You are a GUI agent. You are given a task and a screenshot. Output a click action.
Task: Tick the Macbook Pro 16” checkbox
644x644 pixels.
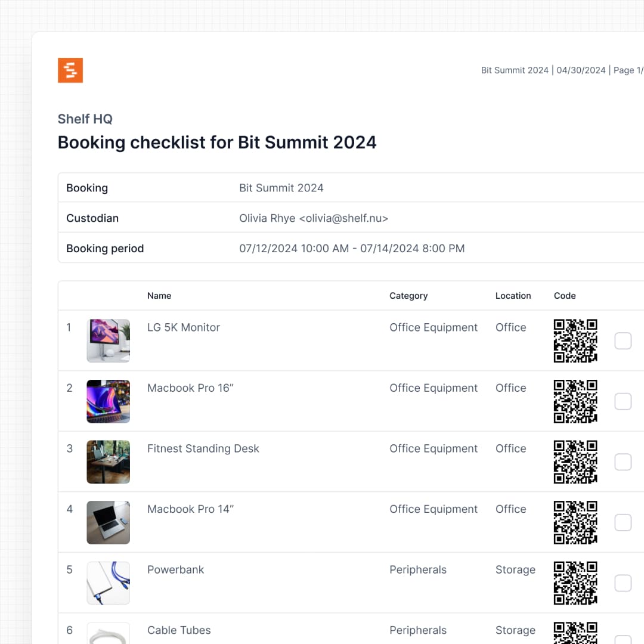pyautogui.click(x=623, y=401)
